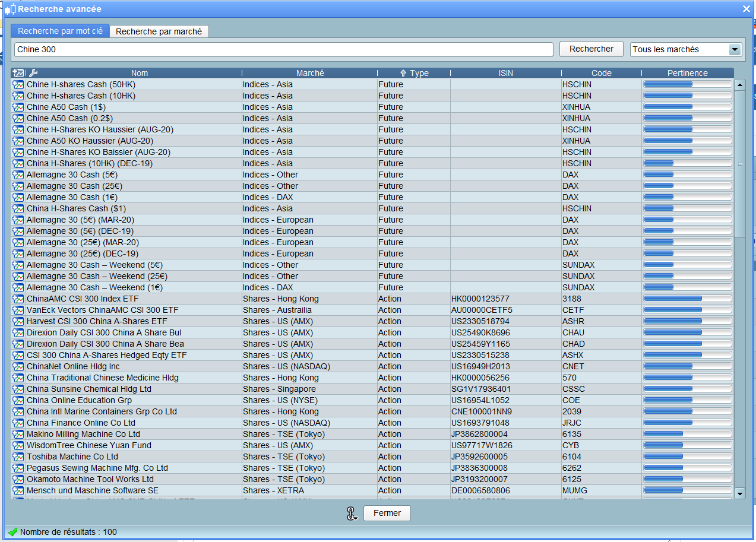Sort results by Pertinence column header
Viewport: 756px width, 542px height.
pyautogui.click(x=688, y=73)
